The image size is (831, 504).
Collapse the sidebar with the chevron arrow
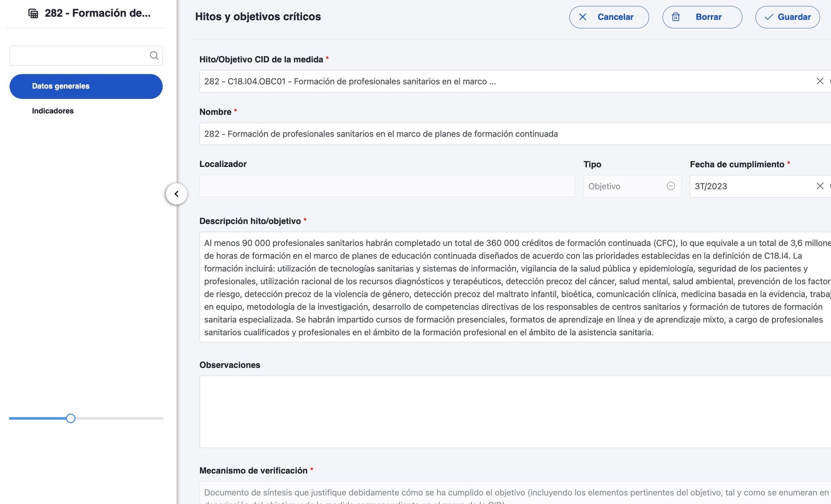(176, 194)
